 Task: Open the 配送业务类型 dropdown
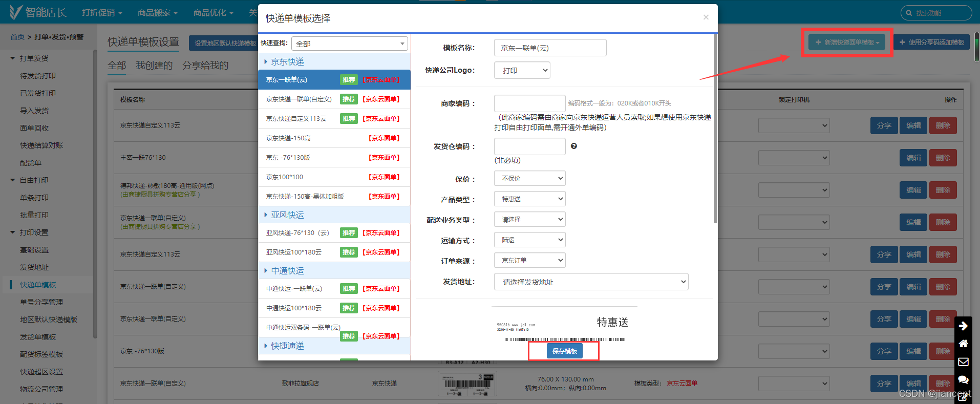click(530, 219)
